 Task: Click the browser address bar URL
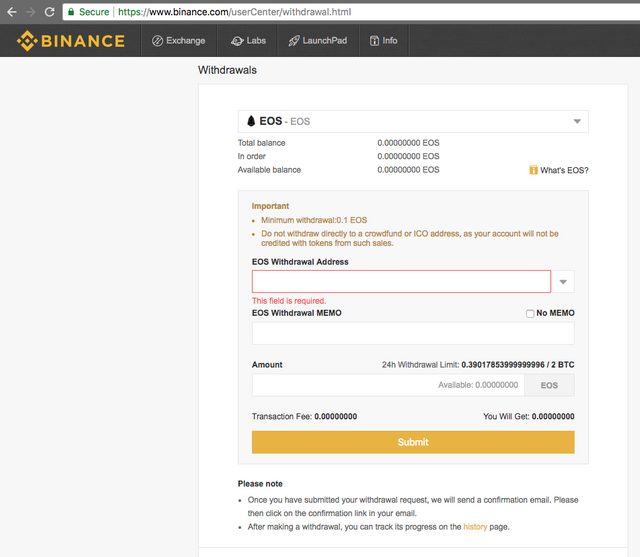point(234,12)
